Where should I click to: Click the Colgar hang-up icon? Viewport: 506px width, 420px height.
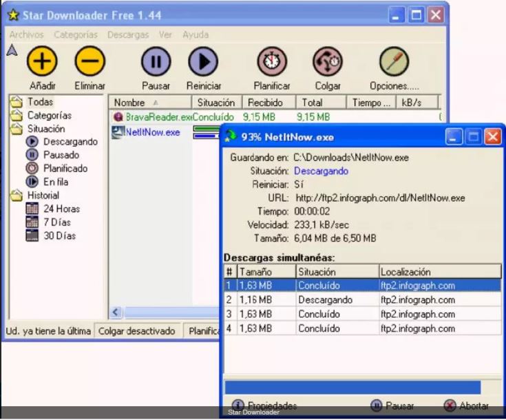(x=328, y=61)
